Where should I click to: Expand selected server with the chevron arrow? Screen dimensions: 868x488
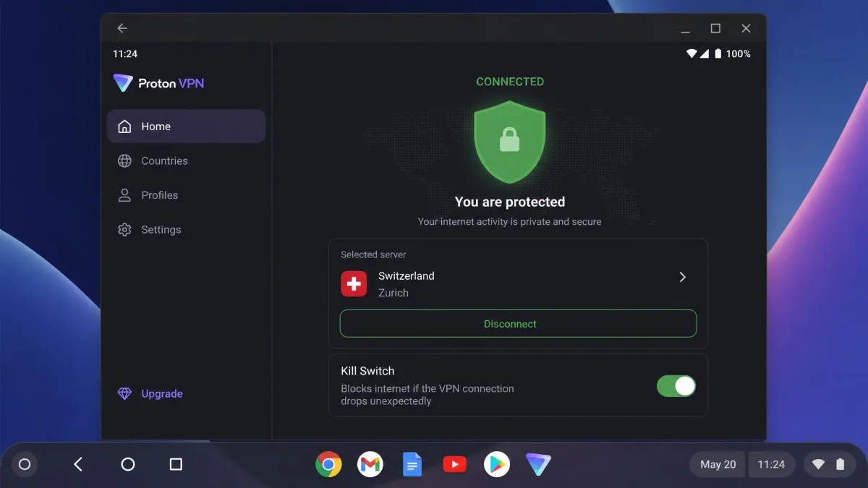tap(682, 277)
